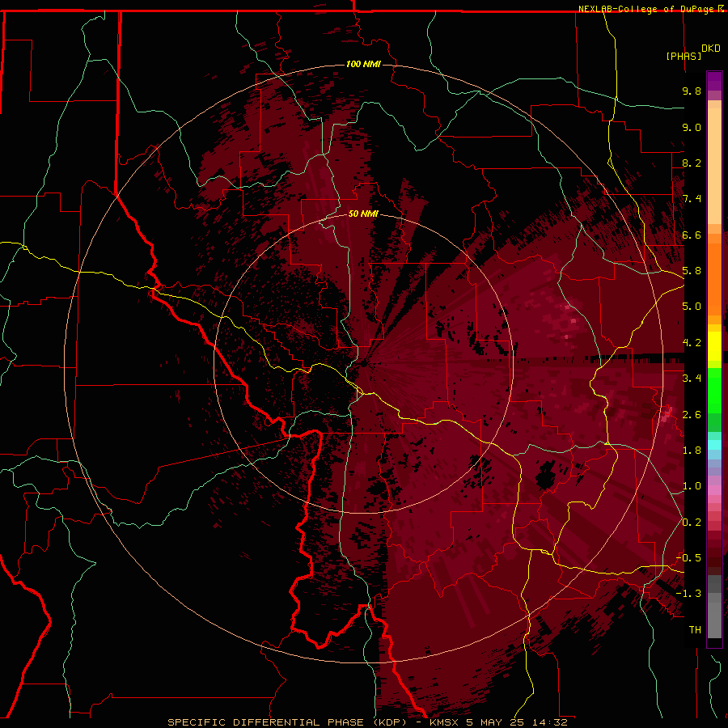Click the bright orange segment of color bar
The height and width of the screenshot is (728, 728).
714,278
